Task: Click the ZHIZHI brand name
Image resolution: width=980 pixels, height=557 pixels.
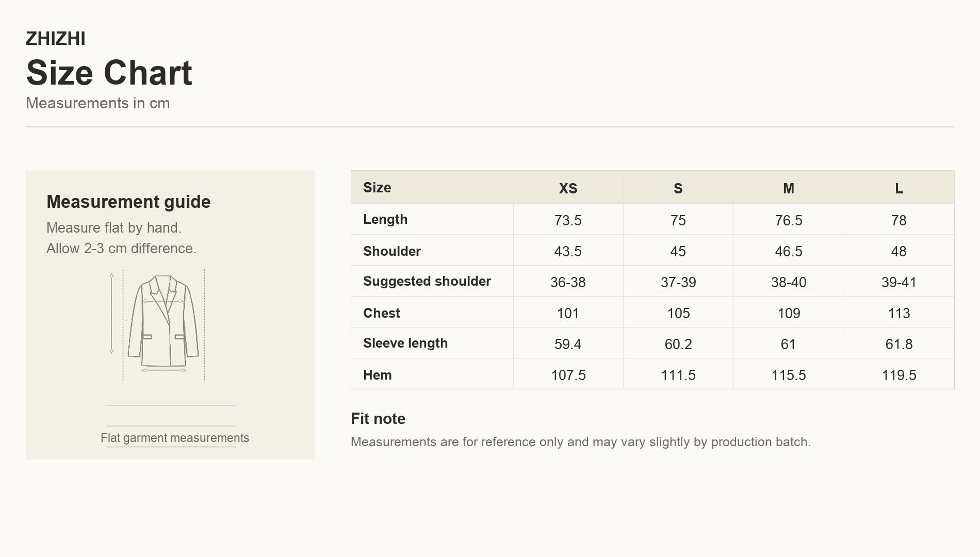Action: (x=56, y=39)
